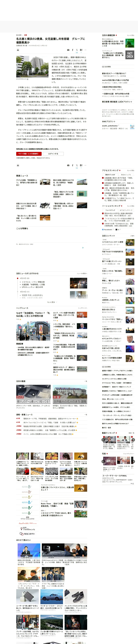Email article via envelope icon below article

[68, 165]
